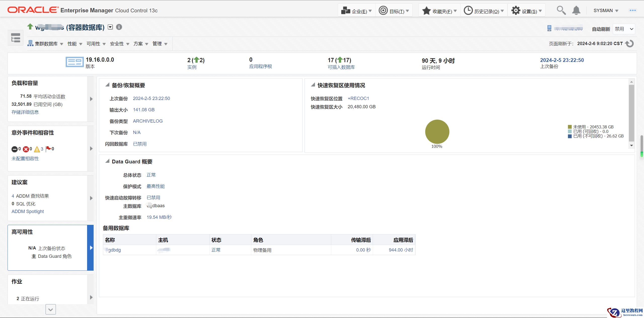Toggle the navigation tree panel icon

[x=15, y=38]
